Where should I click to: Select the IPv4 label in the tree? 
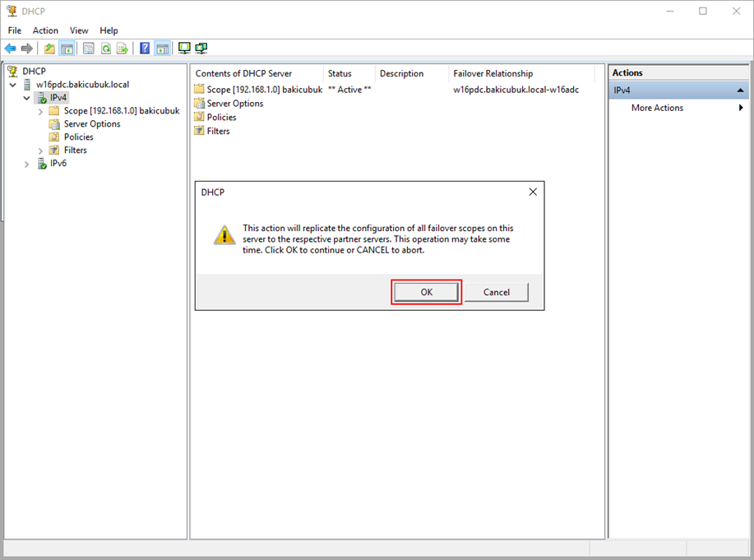coord(58,98)
